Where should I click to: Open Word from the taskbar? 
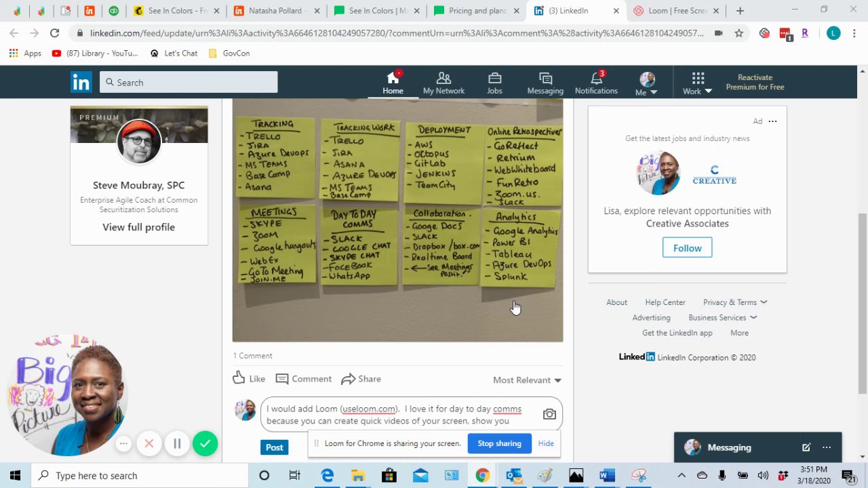[607, 476]
